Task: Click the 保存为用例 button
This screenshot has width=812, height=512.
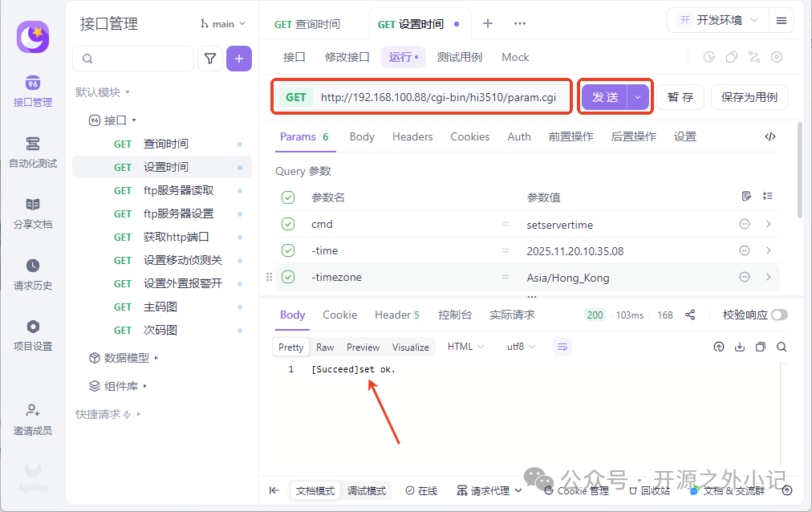Action: click(x=749, y=97)
